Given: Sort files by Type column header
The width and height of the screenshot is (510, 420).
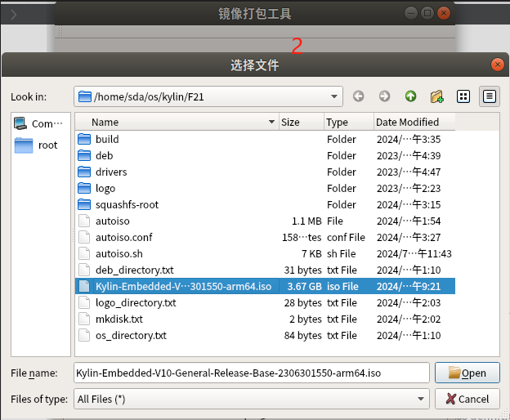Looking at the screenshot, I should [349, 122].
